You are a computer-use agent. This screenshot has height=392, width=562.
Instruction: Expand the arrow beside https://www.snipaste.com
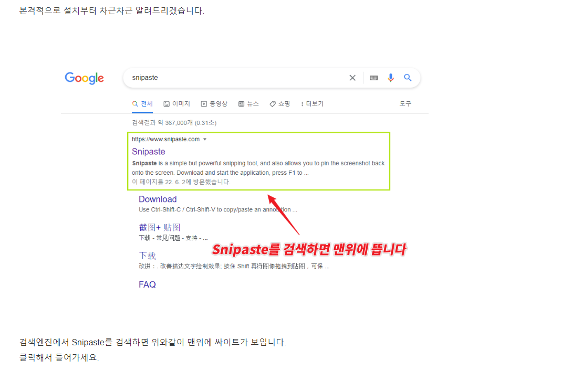point(205,139)
